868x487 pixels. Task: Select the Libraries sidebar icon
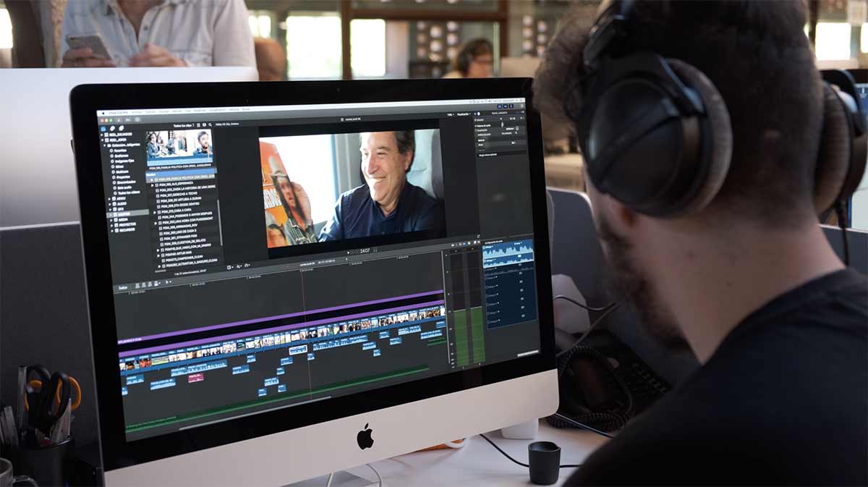tap(103, 129)
